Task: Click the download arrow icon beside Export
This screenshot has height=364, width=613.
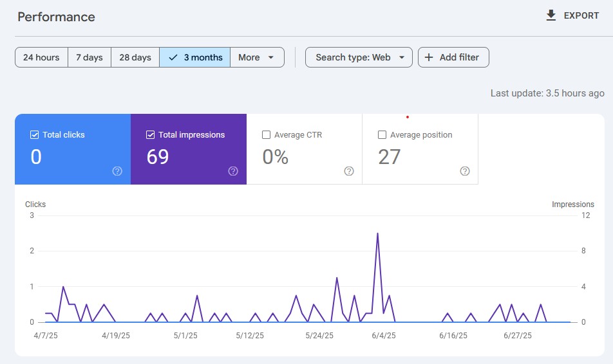Action: click(551, 15)
